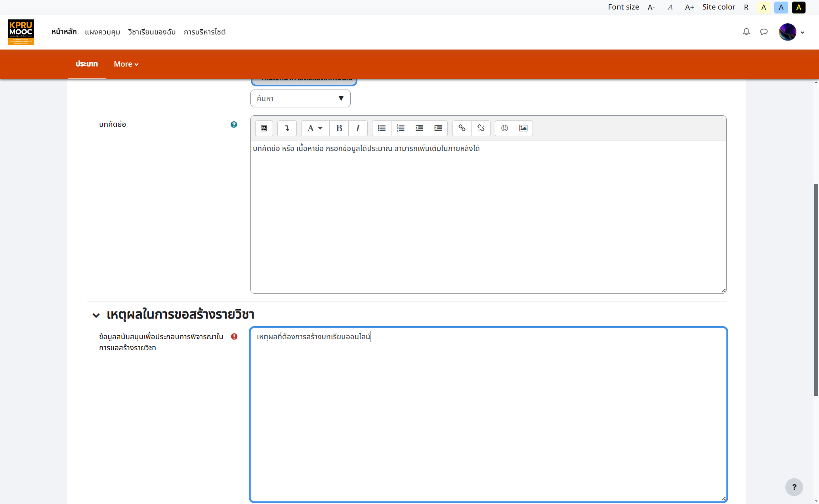Click the required field warning icon
Screen dimensions: 819x504
(x=234, y=336)
